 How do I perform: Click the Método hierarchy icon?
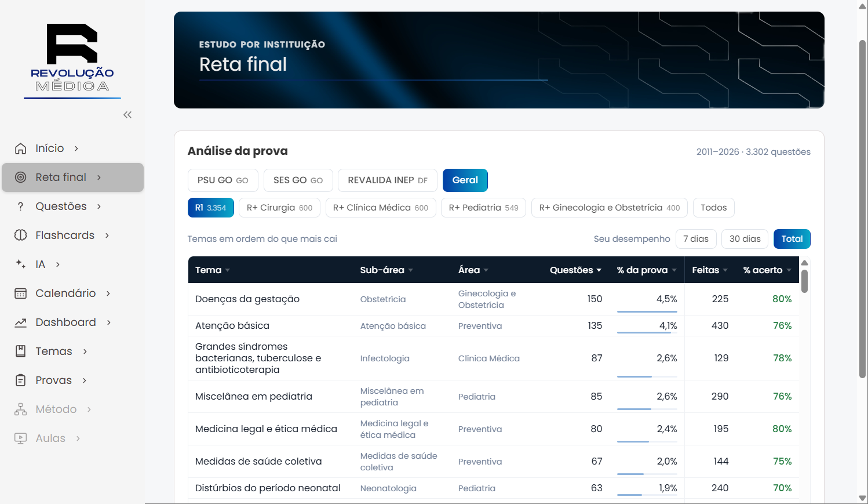(x=20, y=409)
